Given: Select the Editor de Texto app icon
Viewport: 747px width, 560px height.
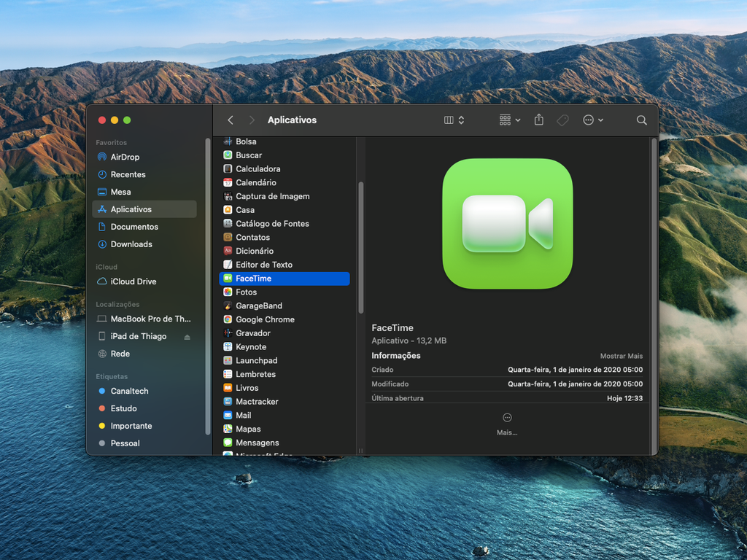Looking at the screenshot, I should 228,264.
